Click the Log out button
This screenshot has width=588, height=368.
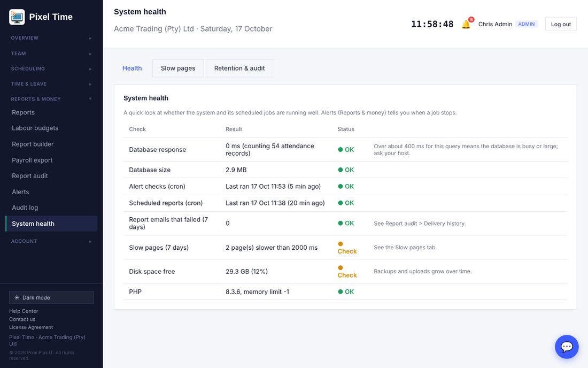[561, 25]
